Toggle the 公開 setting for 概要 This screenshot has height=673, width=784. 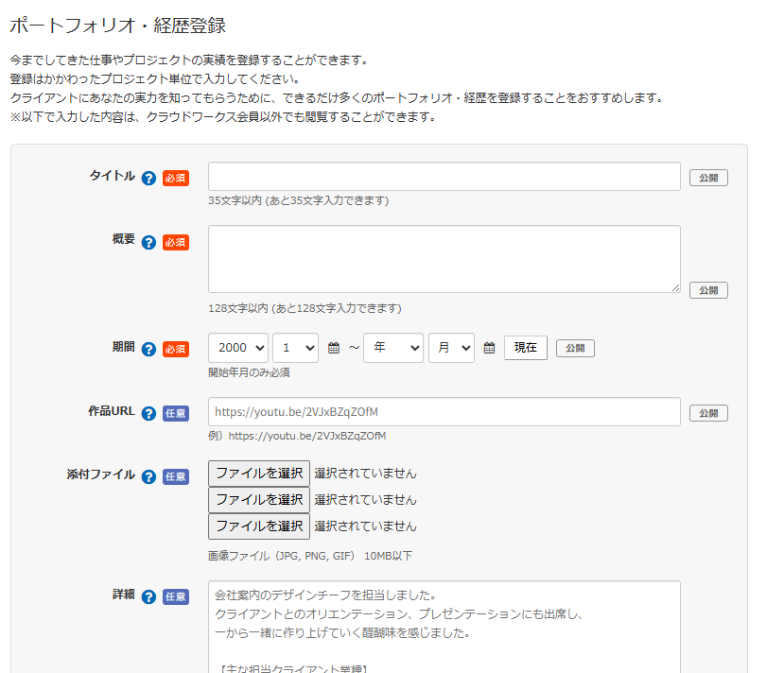(708, 290)
